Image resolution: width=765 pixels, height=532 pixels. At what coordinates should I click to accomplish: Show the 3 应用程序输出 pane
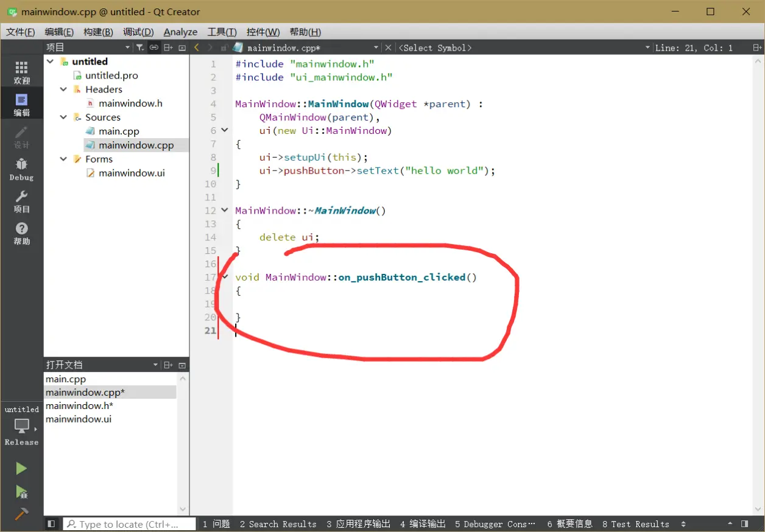(x=358, y=523)
